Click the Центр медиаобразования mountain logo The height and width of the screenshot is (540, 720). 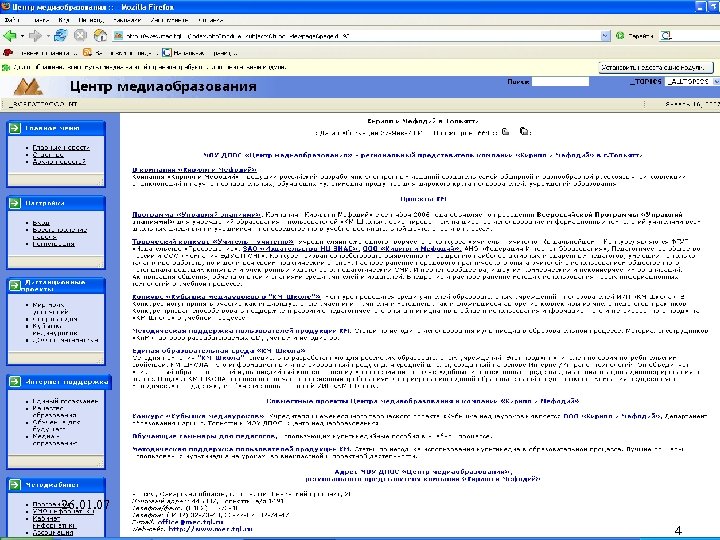coord(28,86)
